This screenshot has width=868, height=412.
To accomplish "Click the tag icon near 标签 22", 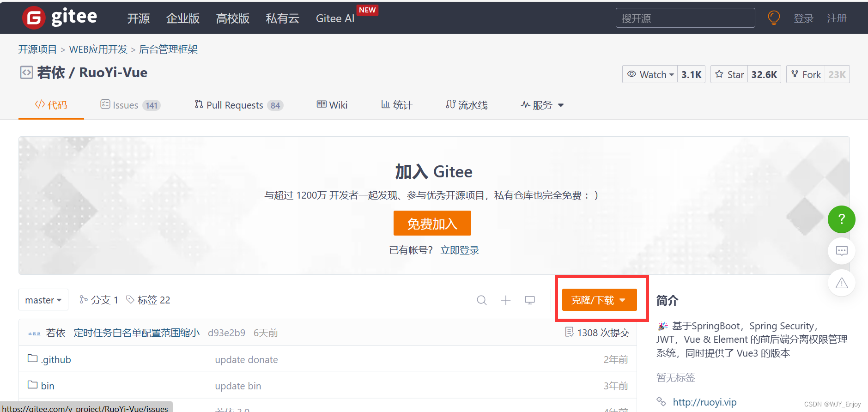I will [x=130, y=299].
